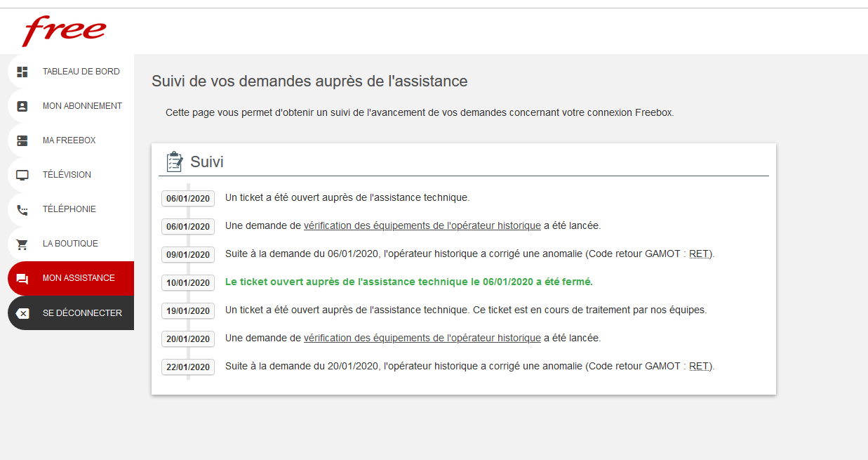Click the Tableau de bord dashboard icon
This screenshot has width=868, height=460.
click(x=22, y=72)
